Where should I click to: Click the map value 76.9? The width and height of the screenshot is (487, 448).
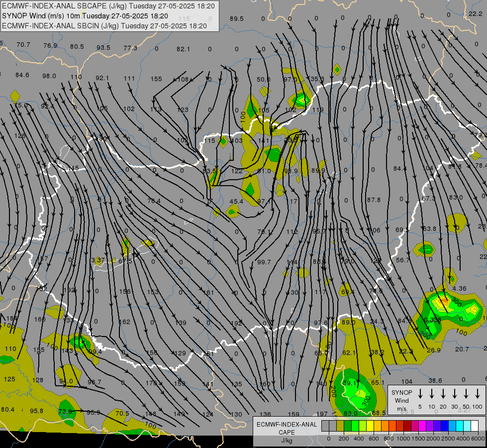click(x=50, y=45)
